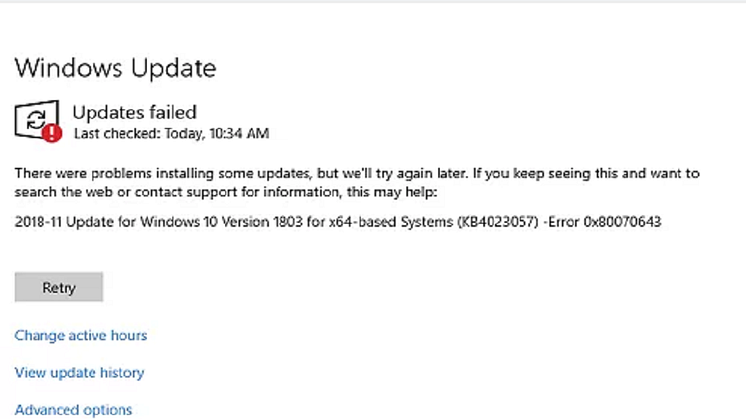Click the search the web text line

[226, 192]
